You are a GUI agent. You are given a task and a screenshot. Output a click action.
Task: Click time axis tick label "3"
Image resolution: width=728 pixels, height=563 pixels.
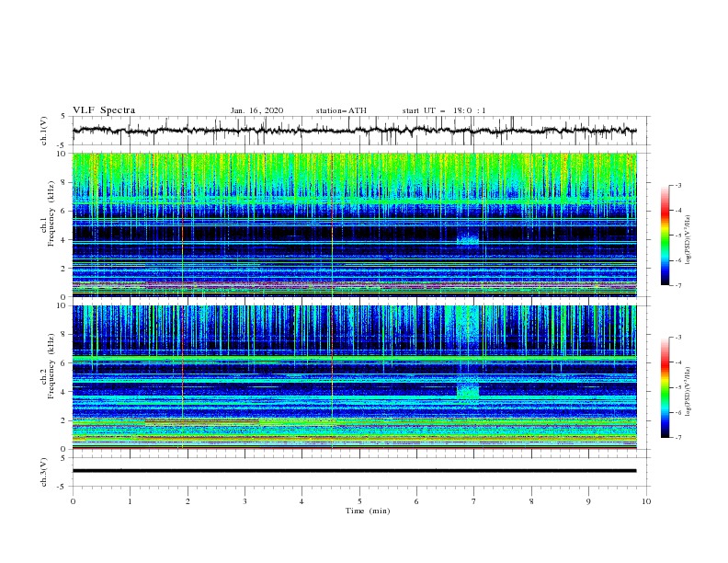(x=245, y=501)
